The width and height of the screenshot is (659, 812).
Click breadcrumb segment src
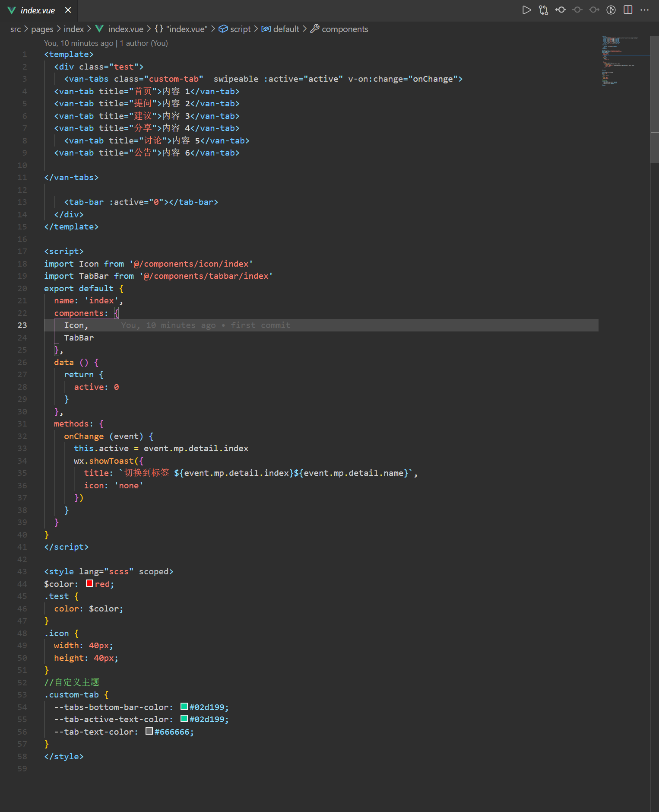click(x=16, y=29)
